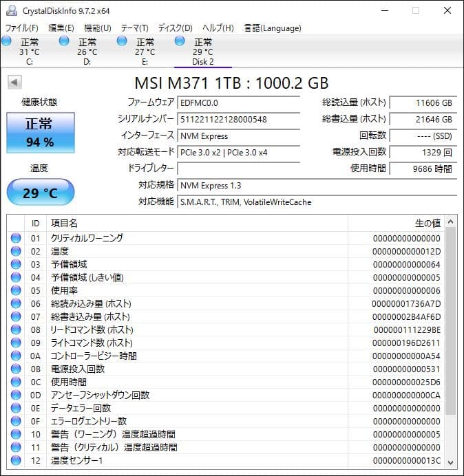The height and width of the screenshot is (476, 464).
Task: Open the テーマ(T) menu
Action: point(135,28)
